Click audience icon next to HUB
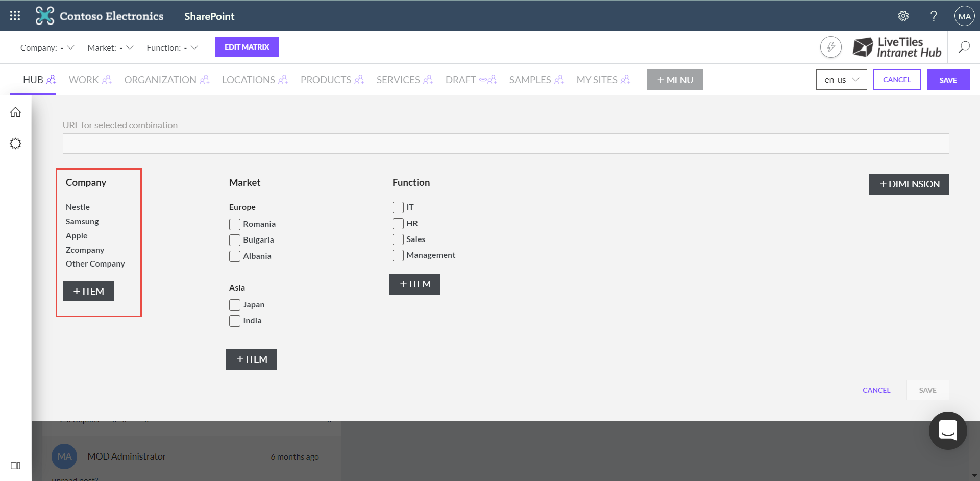 [51, 80]
